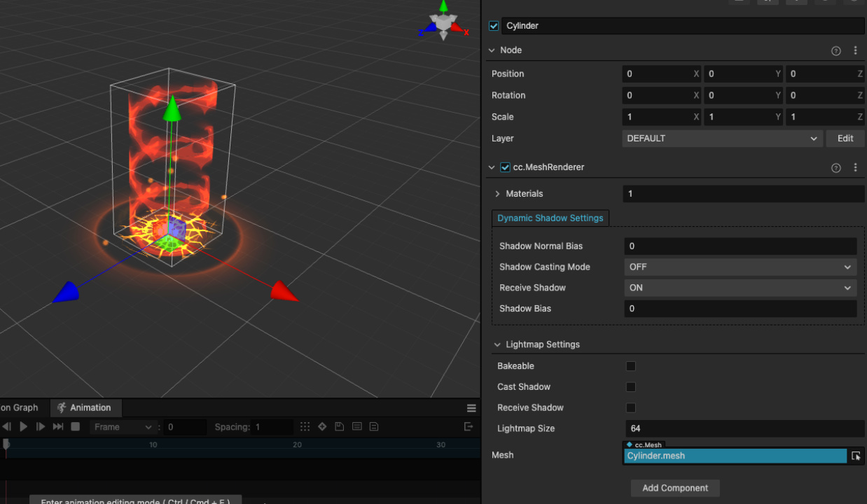Click the Rotation Y field
This screenshot has height=504, width=867.
click(x=744, y=96)
